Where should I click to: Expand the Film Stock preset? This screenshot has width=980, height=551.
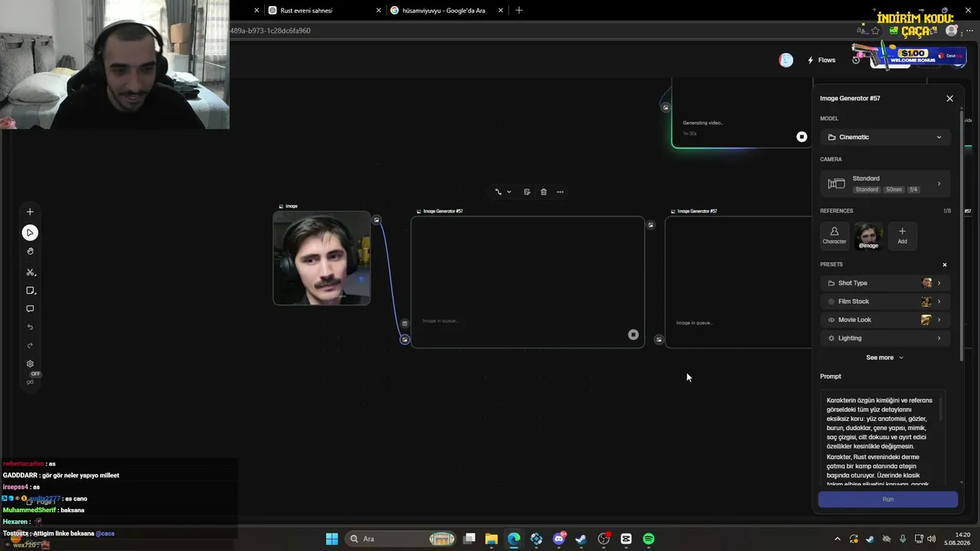[x=885, y=302]
